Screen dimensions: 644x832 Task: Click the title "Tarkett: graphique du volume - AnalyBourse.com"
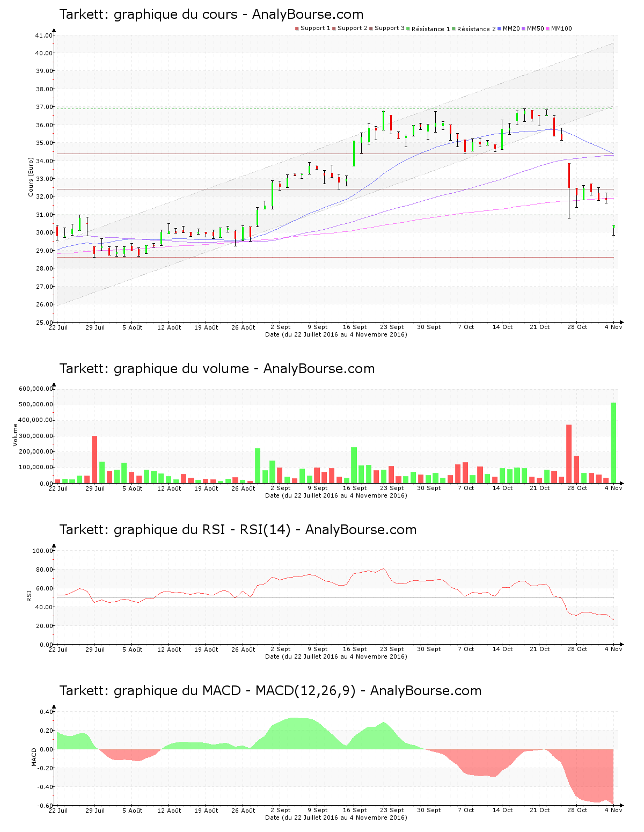click(217, 369)
